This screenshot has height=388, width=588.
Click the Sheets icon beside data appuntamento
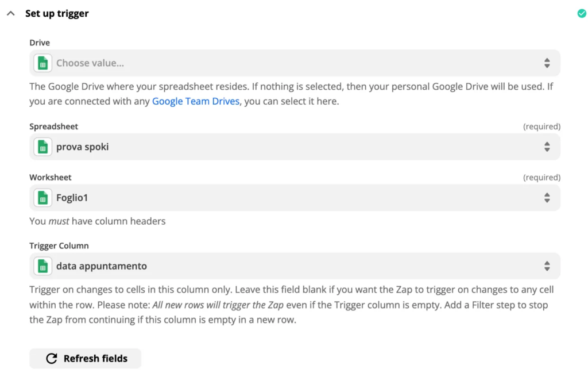click(x=42, y=266)
